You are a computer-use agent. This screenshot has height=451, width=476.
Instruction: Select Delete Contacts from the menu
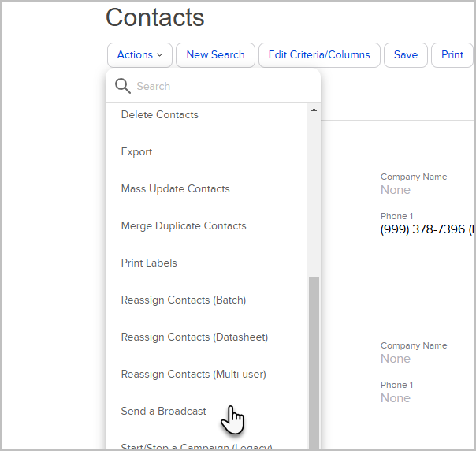[x=160, y=115]
